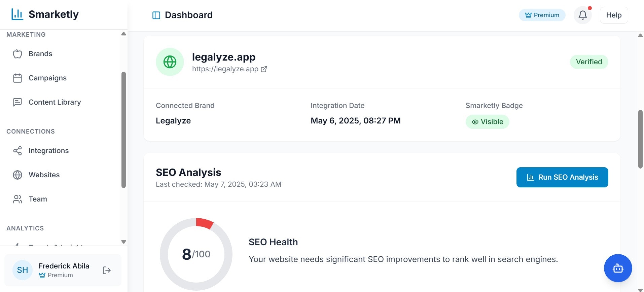
Task: Click the green globe icon for legalyze.app
Action: click(x=170, y=62)
